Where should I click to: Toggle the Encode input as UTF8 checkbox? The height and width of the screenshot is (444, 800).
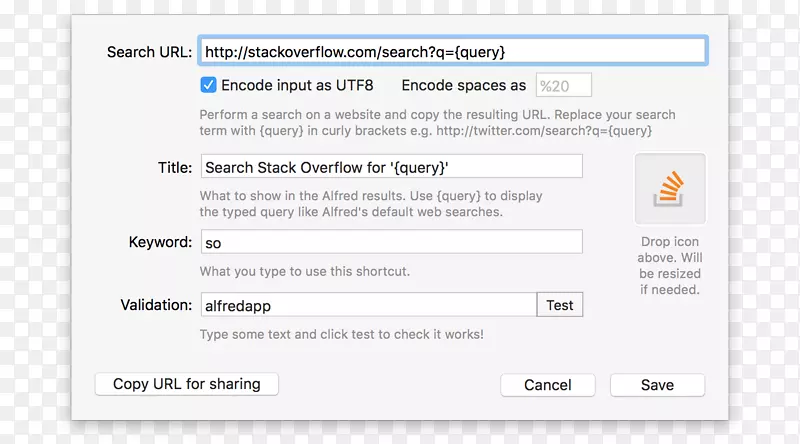click(x=208, y=85)
